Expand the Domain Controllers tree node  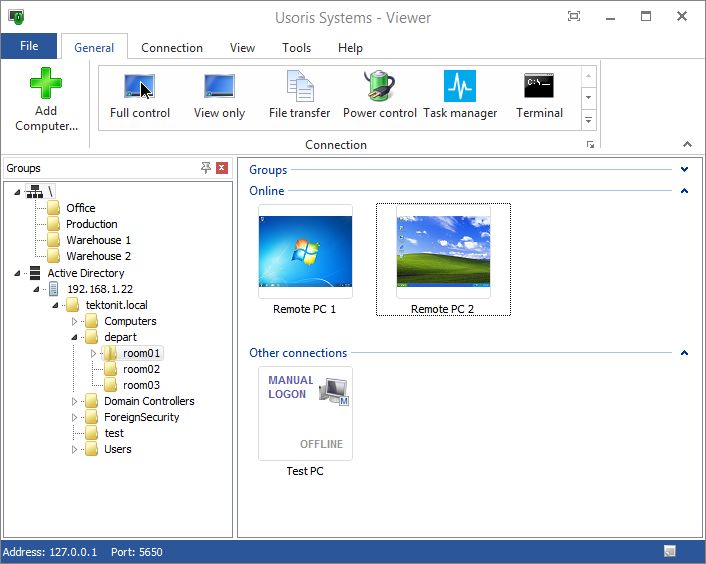click(x=74, y=401)
